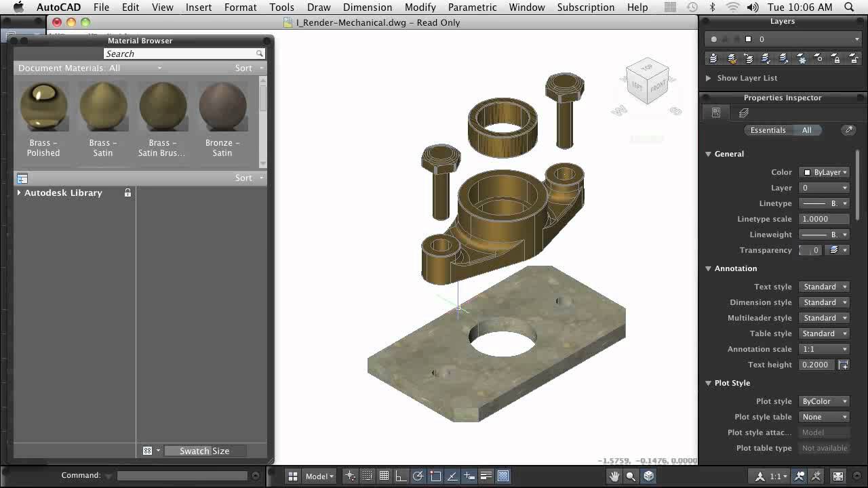Viewport: 868px width, 488px height.
Task: Open the Dimension style dropdown
Action: coord(824,302)
